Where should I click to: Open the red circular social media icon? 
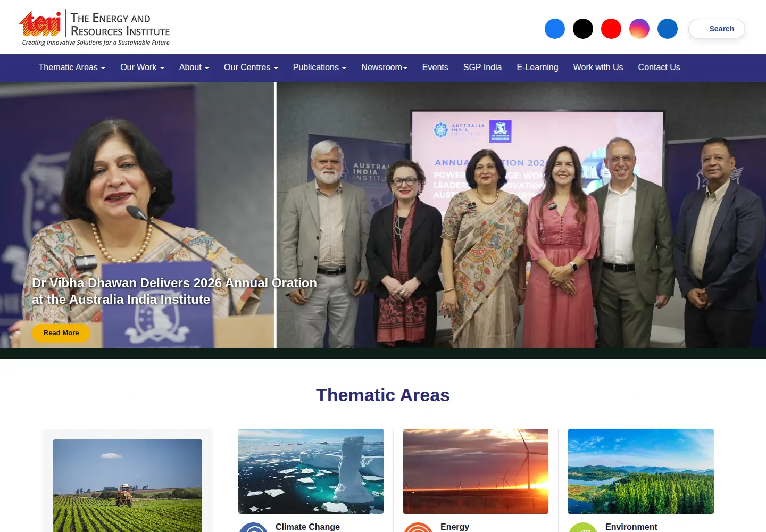point(611,29)
